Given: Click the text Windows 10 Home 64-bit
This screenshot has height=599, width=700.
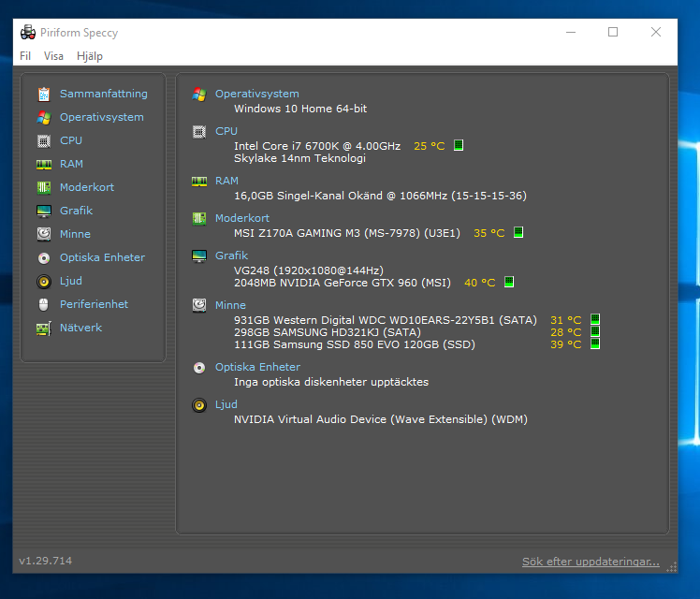Looking at the screenshot, I should click(300, 109).
